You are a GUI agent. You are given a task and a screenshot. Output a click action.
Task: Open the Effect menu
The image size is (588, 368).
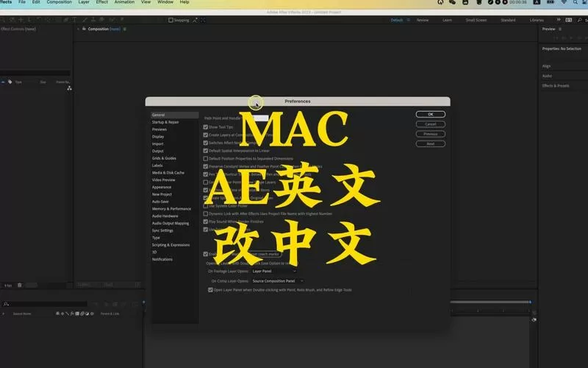(x=102, y=2)
